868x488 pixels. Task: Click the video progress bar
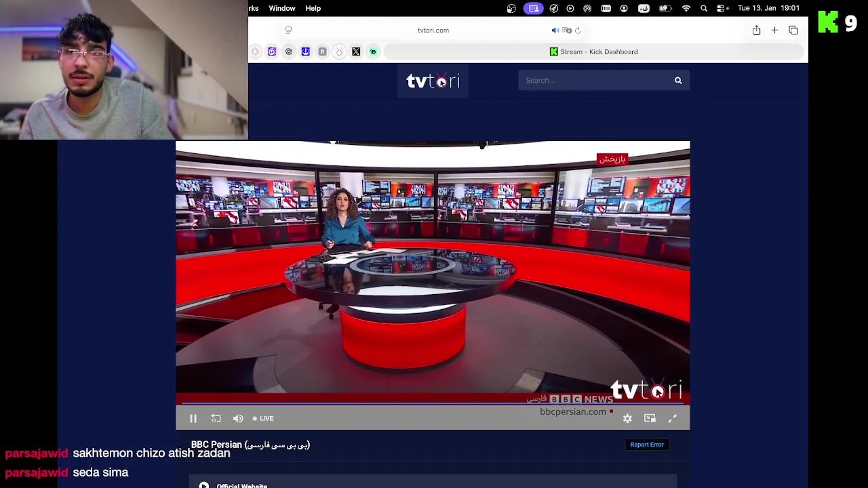tap(433, 404)
